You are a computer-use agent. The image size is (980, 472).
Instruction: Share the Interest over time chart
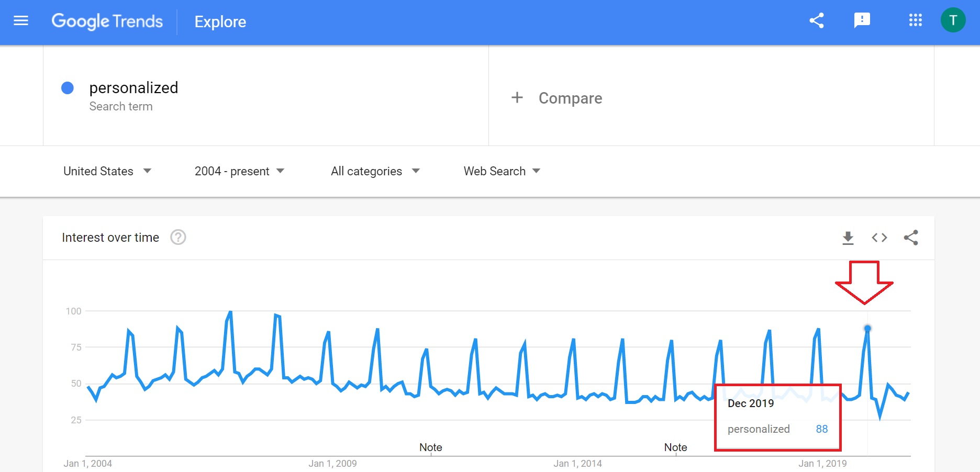click(911, 238)
